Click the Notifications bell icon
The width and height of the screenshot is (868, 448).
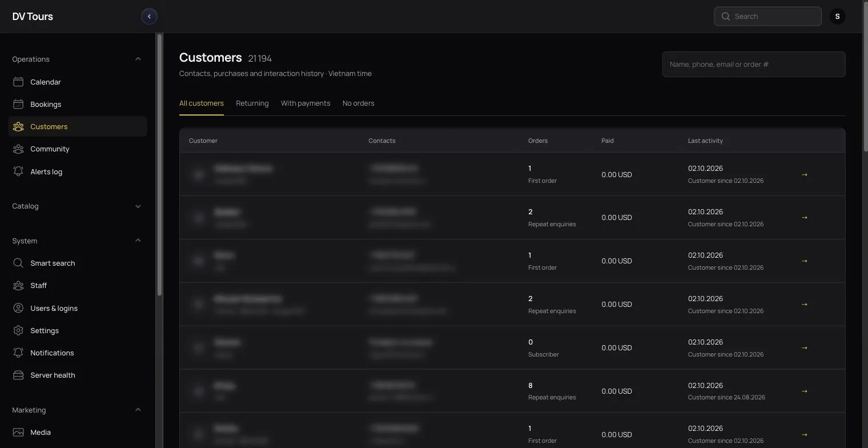pyautogui.click(x=18, y=353)
